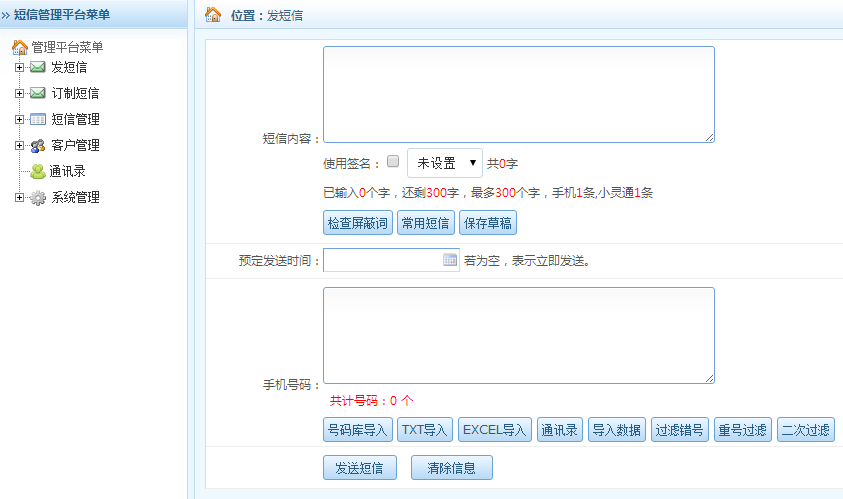Select 系统管理 in the sidebar menu
Viewport: 843px width, 499px height.
click(75, 197)
